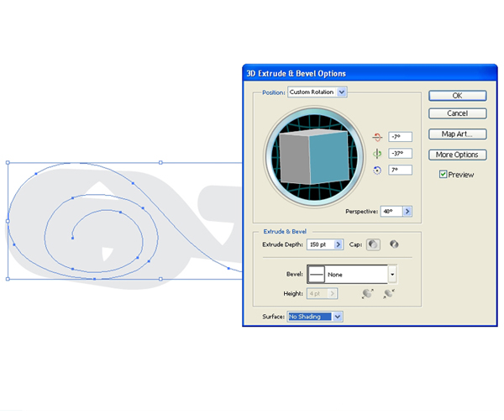
Task: Click the Z axis rotation icon
Action: (377, 170)
